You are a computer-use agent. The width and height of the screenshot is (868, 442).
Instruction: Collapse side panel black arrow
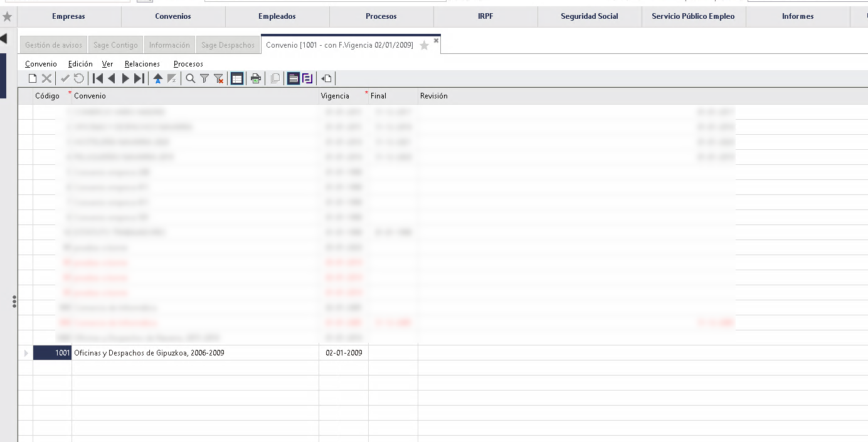click(3, 39)
